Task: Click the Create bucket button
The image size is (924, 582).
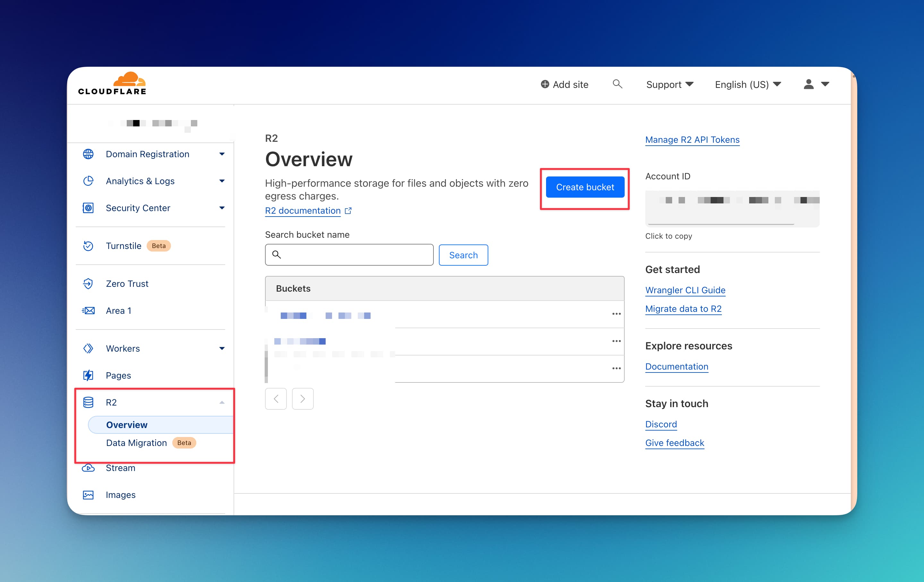Action: [x=585, y=187]
